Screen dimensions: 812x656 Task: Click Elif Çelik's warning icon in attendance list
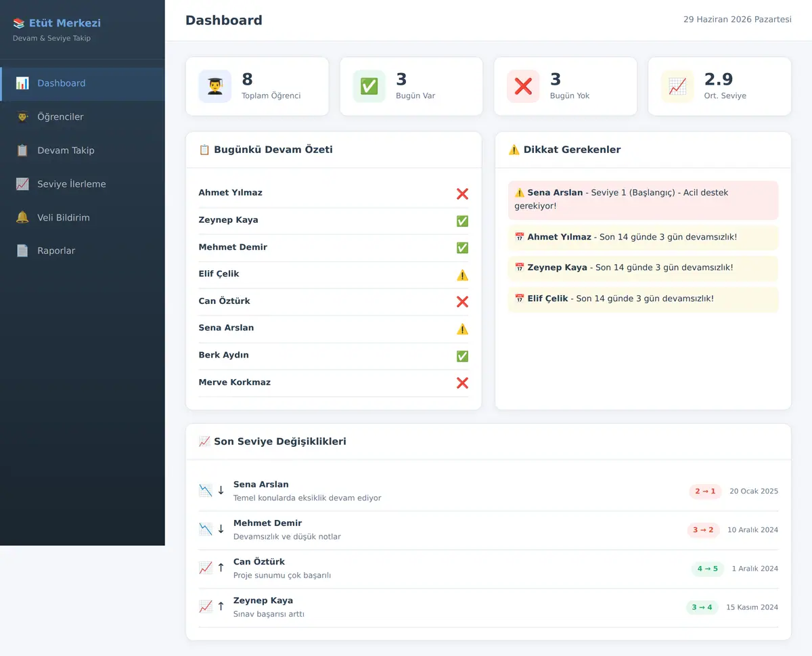462,275
